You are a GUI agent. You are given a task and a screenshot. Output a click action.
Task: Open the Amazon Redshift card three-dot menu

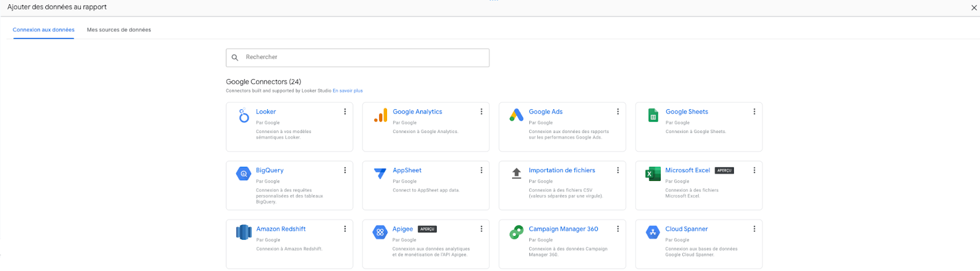click(x=345, y=229)
